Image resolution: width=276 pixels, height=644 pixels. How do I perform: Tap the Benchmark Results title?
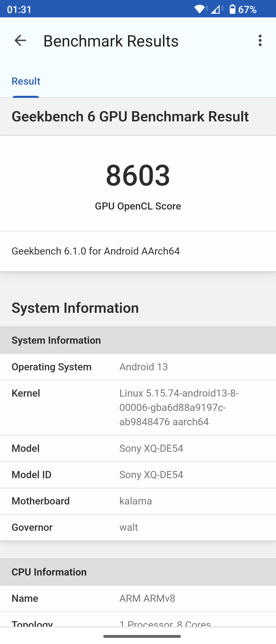(111, 41)
